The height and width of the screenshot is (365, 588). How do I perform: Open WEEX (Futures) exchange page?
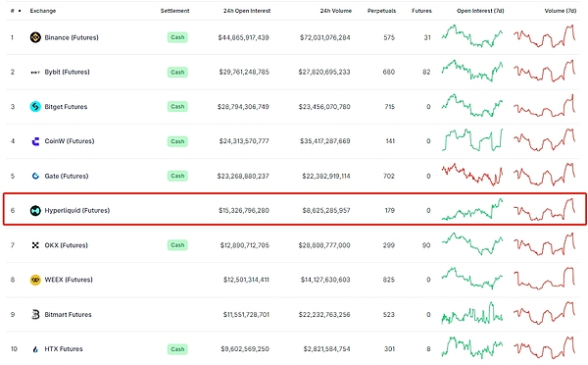(x=69, y=280)
